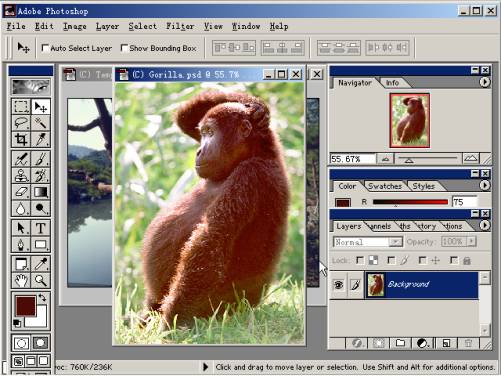Pick the Gradient tool
501x376 pixels.
[41, 192]
